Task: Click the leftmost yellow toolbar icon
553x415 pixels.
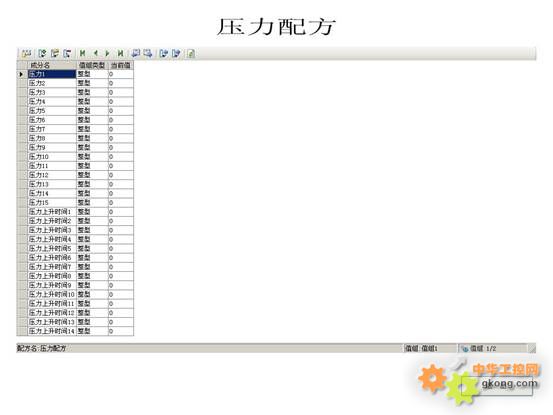Action: [27, 53]
